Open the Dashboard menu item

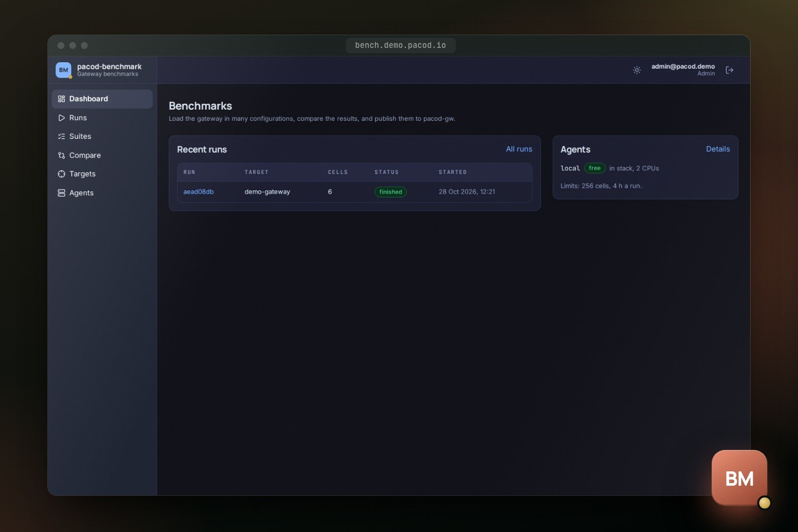pos(102,99)
